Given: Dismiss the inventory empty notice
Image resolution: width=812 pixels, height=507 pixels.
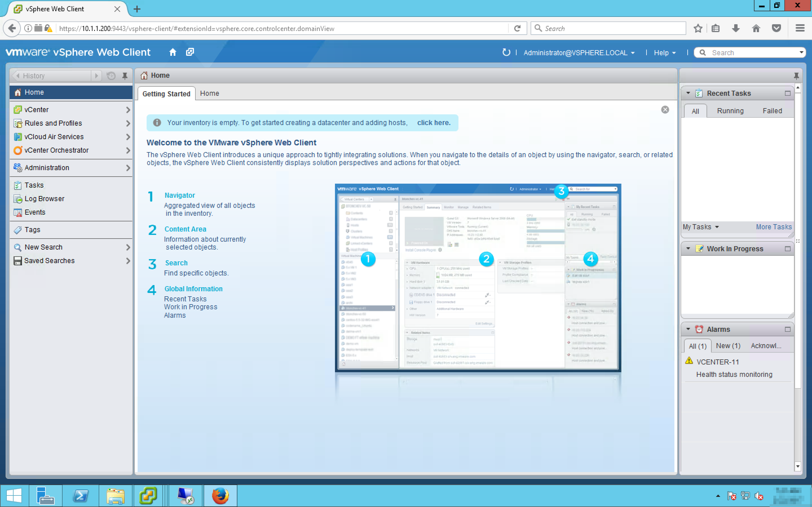Looking at the screenshot, I should click(665, 110).
